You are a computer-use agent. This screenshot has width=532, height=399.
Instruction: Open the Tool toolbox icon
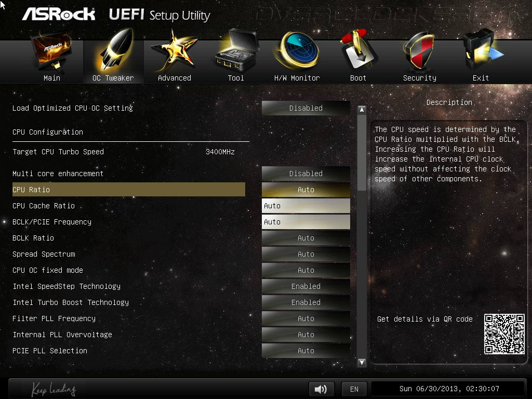[x=236, y=50]
